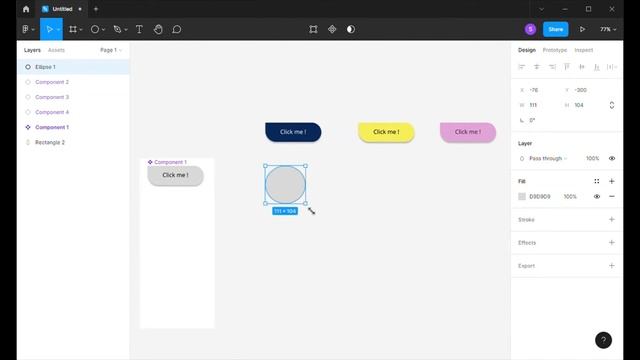
Task: Select Component 1 layer in panel
Action: [73, 127]
